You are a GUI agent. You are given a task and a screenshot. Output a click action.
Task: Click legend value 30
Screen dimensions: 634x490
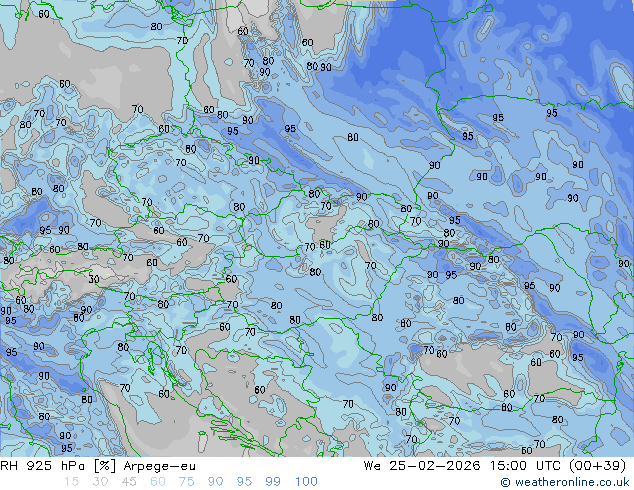coord(100,482)
